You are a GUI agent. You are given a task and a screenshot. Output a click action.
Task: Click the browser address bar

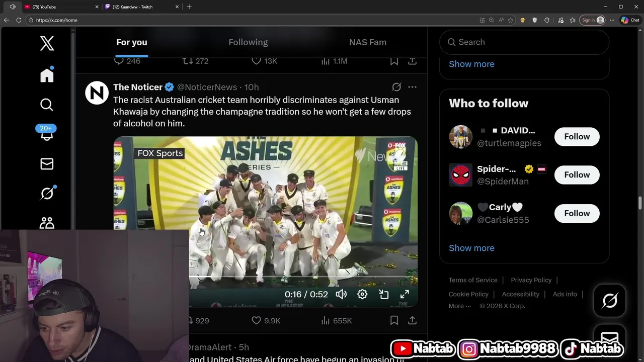(252, 20)
